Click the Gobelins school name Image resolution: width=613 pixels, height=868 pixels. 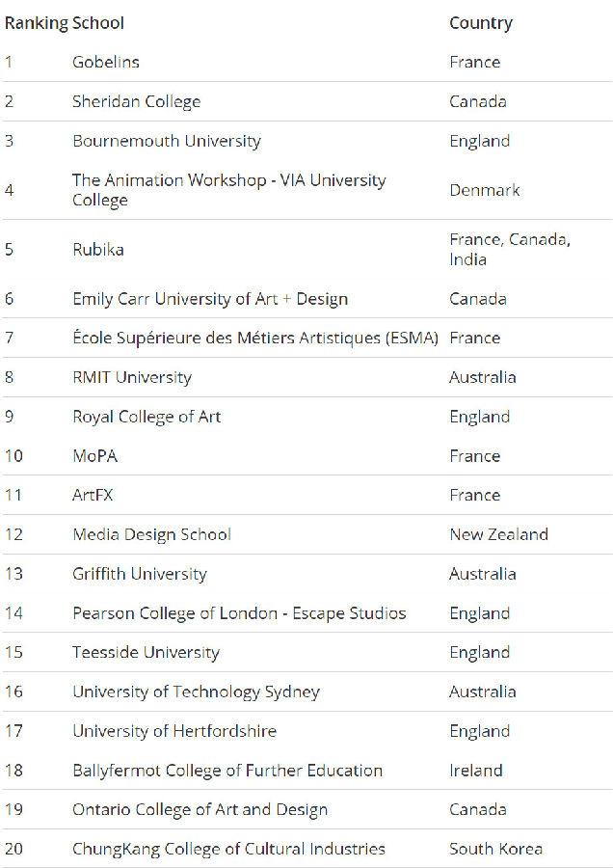coord(106,62)
